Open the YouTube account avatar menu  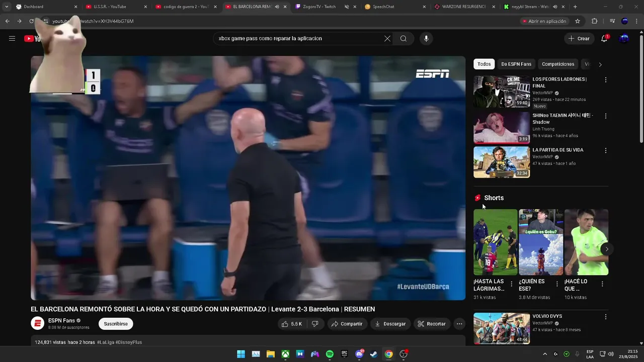pos(624,39)
